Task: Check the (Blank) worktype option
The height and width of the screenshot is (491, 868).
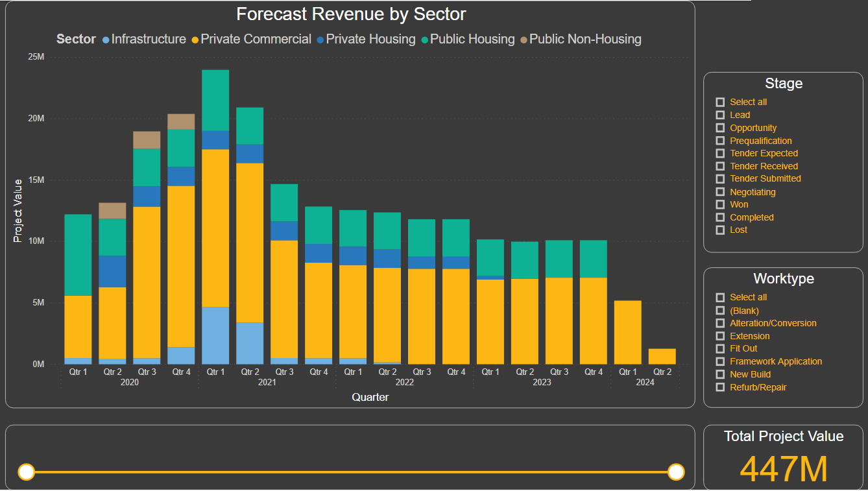Action: point(720,311)
